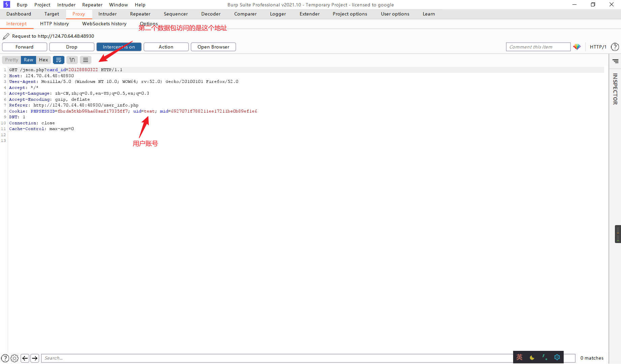This screenshot has height=364, width=621.
Task: Open the IME settings hexagon icon
Action: 557,357
